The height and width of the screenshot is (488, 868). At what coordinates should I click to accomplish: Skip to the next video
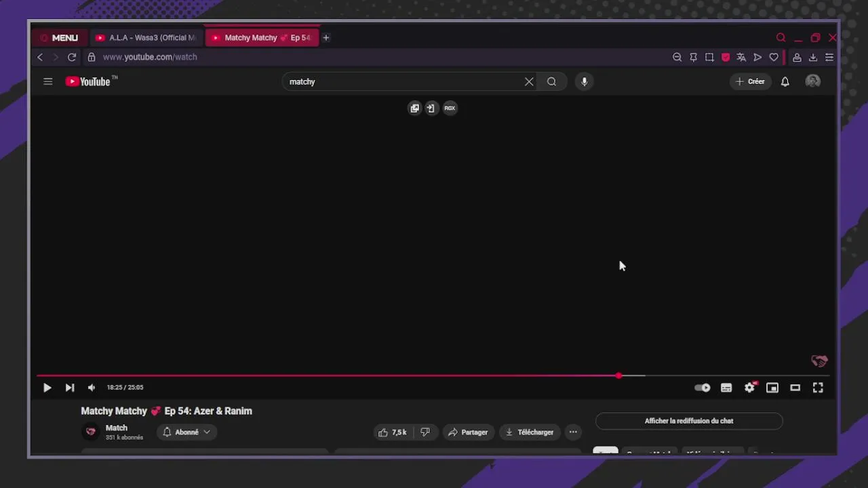pos(69,388)
